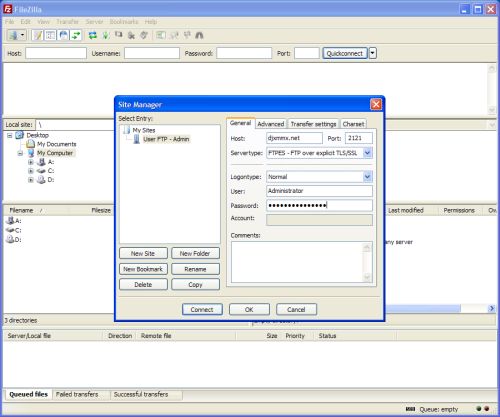Click the C: drive icon in file list

pos(11,230)
